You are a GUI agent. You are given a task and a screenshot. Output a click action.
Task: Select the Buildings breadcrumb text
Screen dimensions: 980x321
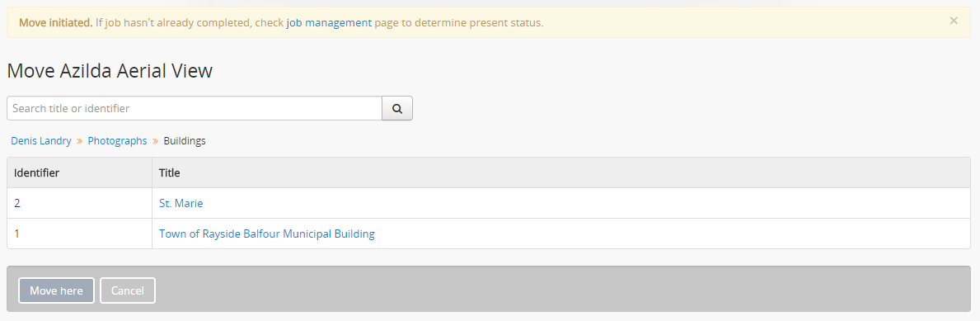click(185, 141)
